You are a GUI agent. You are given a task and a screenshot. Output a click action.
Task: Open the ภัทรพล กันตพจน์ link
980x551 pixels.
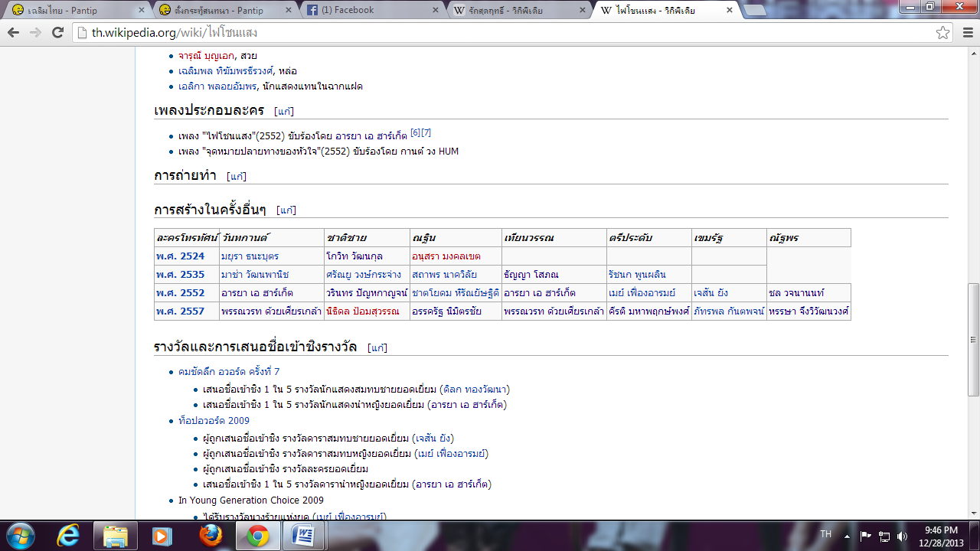pos(728,311)
